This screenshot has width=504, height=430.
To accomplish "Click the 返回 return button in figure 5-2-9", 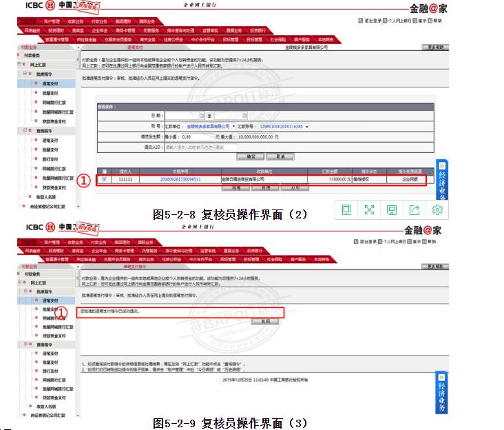I will [265, 321].
